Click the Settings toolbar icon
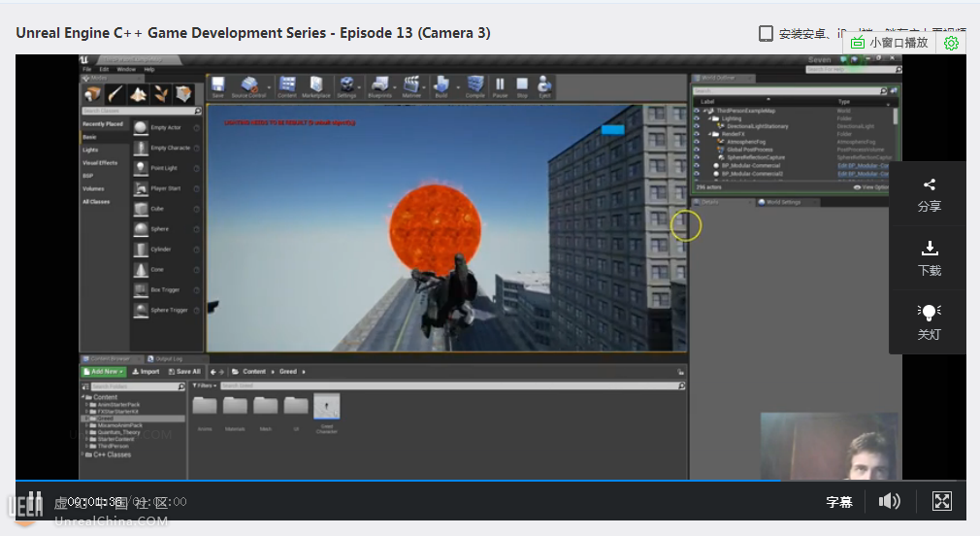Viewport: 980px width, 536px height. [346, 86]
